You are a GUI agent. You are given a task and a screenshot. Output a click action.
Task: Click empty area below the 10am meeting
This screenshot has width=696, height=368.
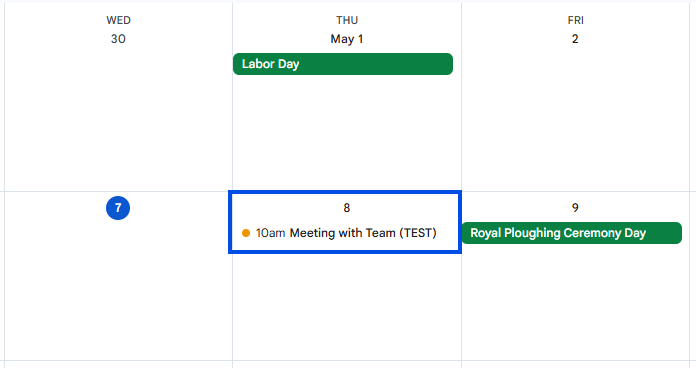[x=347, y=306]
